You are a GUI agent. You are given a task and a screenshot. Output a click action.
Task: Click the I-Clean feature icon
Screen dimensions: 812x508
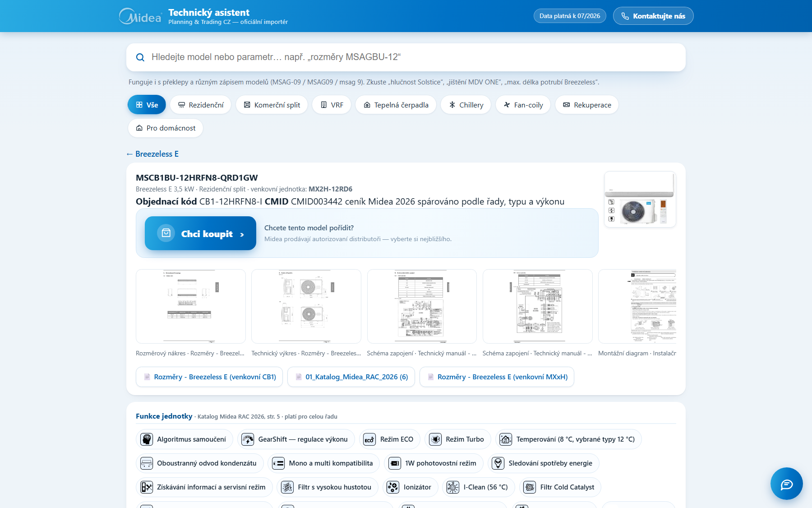[x=453, y=487]
